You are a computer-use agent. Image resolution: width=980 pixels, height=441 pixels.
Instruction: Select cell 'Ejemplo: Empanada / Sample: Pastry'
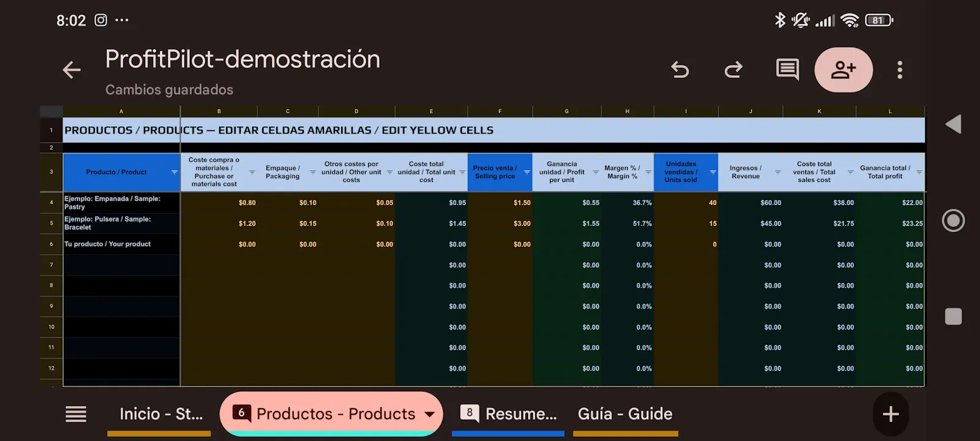121,203
